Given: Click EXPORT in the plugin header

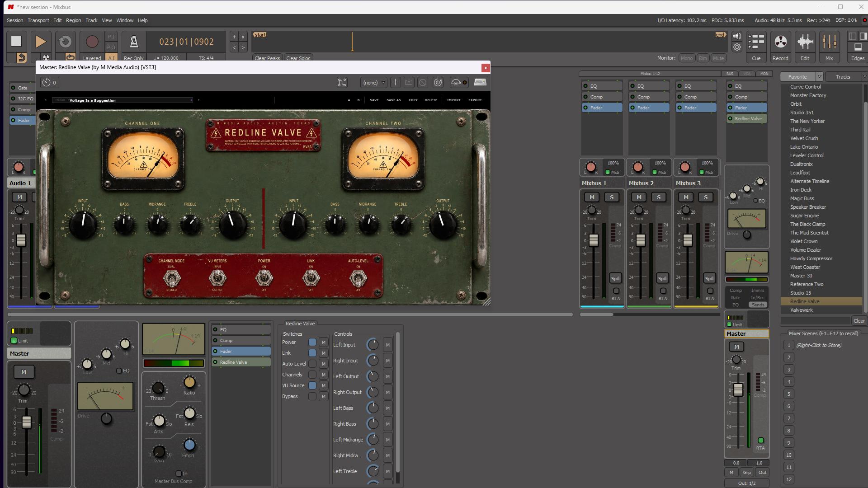Looking at the screenshot, I should coord(475,100).
